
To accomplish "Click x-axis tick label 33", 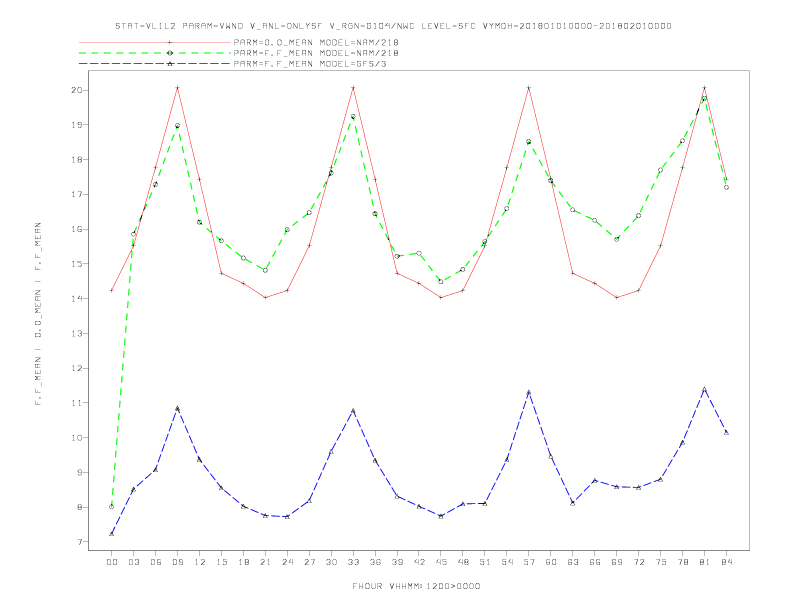I will pyautogui.click(x=353, y=562).
